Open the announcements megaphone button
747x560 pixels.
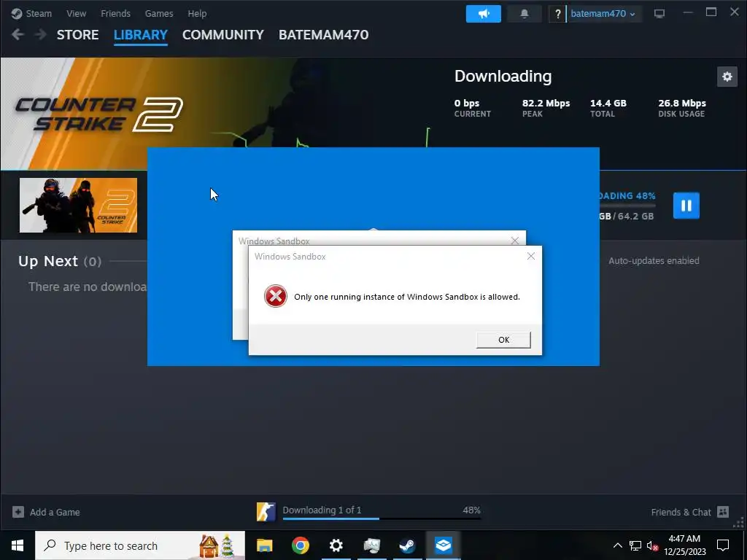[x=483, y=14]
